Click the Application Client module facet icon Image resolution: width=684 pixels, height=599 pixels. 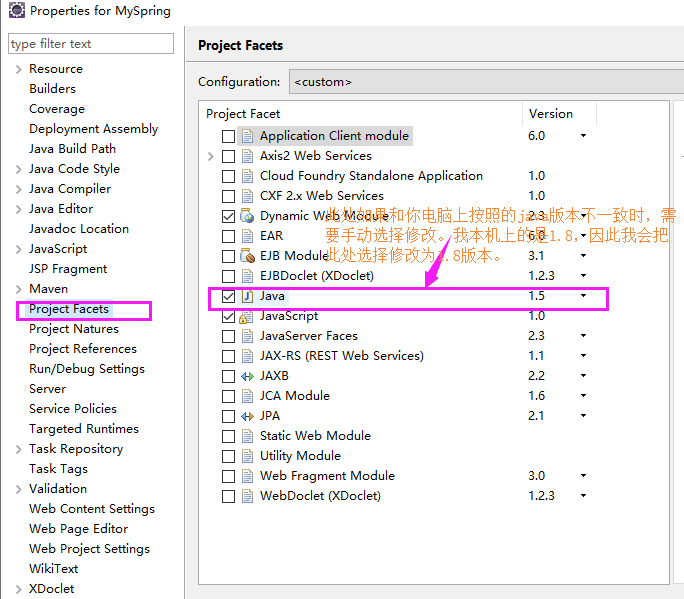coord(247,136)
